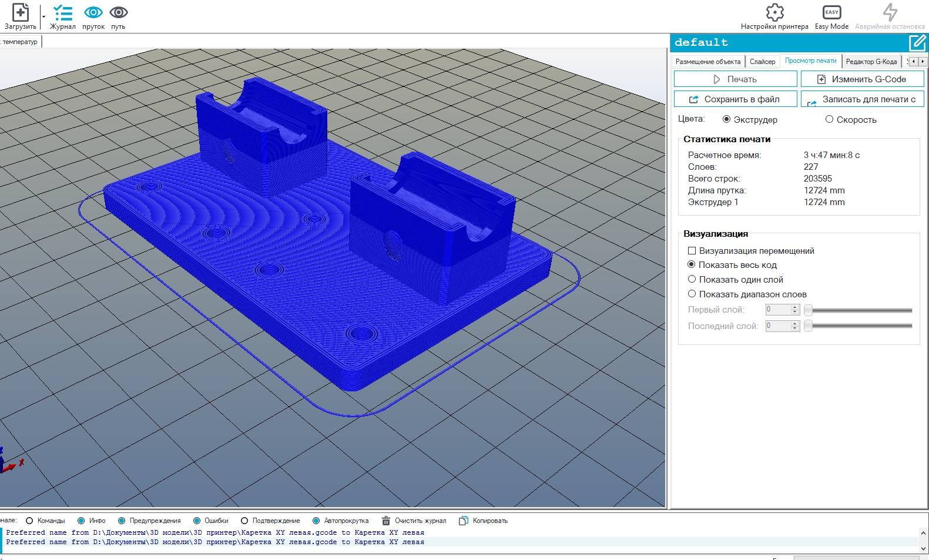The width and height of the screenshot is (929, 560).
Task: Click the blue 3D carriage model
Action: coord(329,235)
